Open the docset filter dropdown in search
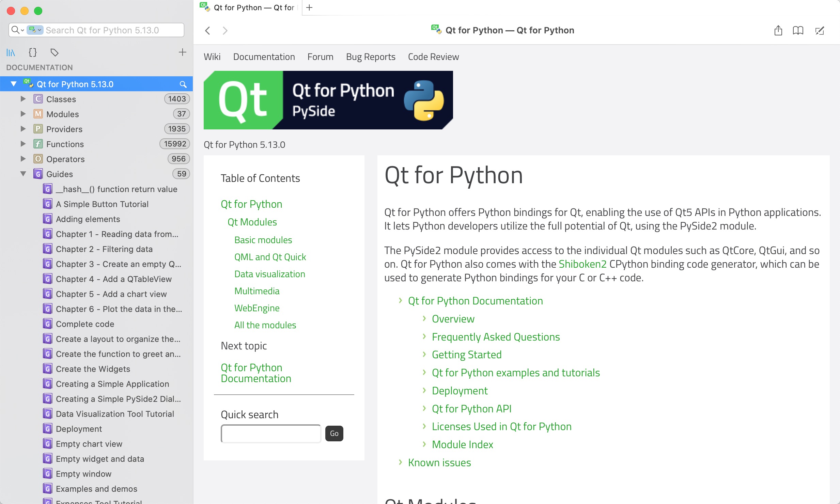840x504 pixels. 35,30
